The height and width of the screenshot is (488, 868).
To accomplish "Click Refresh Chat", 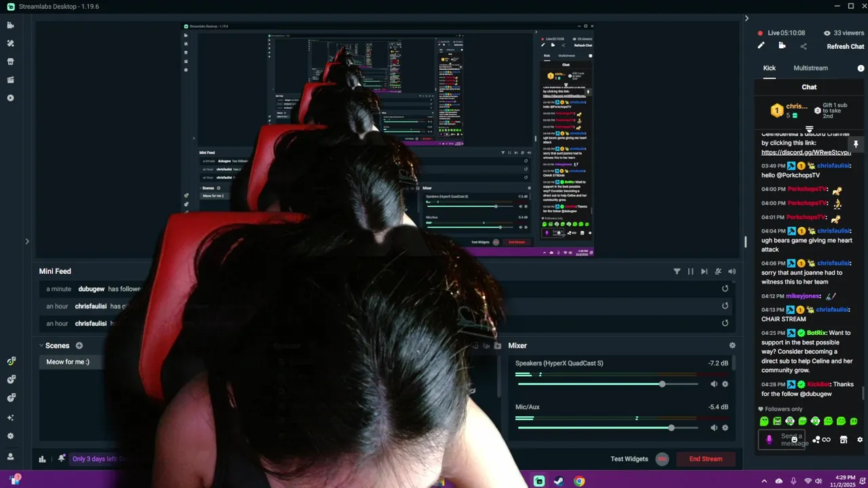I will [846, 47].
